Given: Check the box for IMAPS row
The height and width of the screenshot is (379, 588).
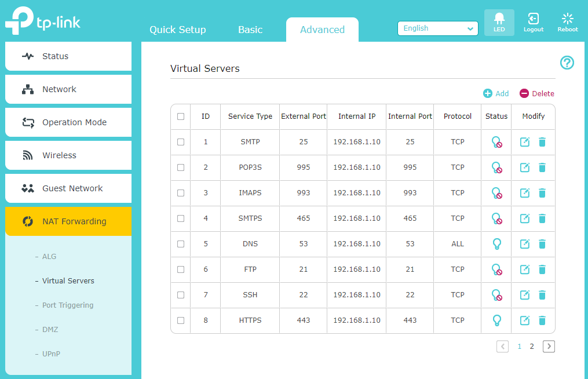Looking at the screenshot, I should coord(181,193).
